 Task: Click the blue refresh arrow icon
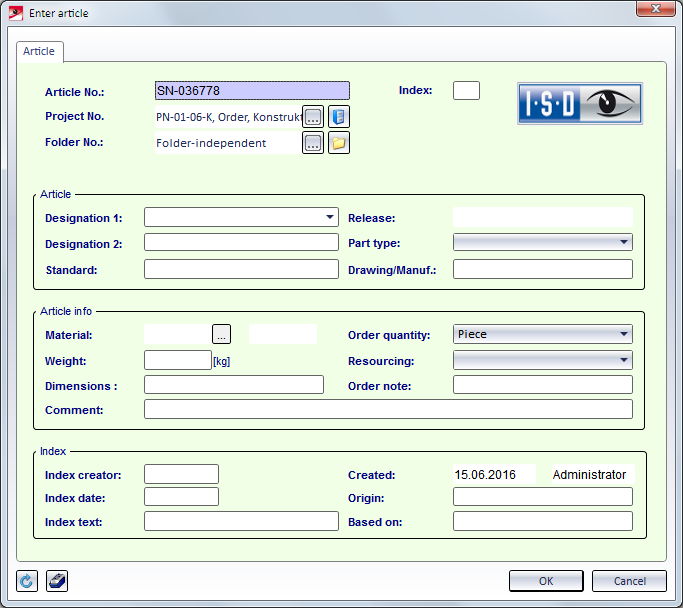(27, 581)
